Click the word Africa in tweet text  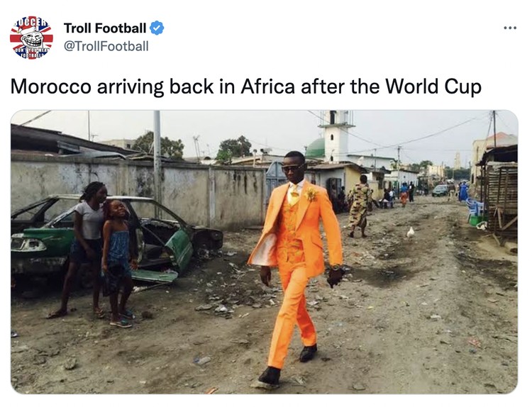pyautogui.click(x=268, y=87)
